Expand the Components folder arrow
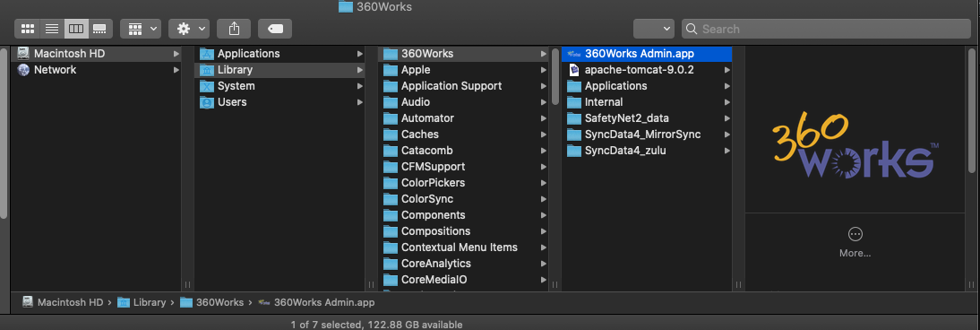 [x=543, y=215]
